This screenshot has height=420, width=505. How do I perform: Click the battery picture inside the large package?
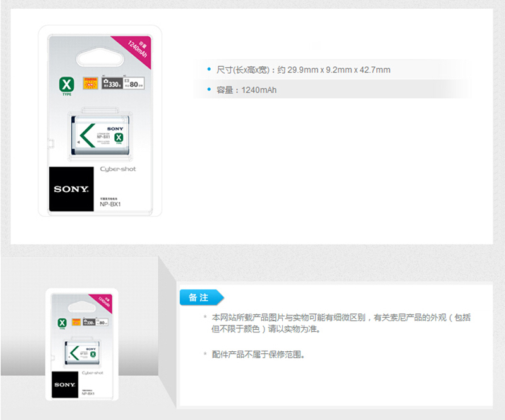[100, 135]
